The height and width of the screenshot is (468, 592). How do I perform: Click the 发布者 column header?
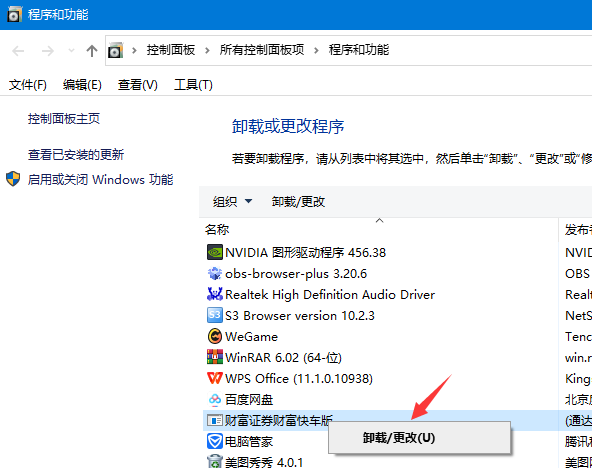578,229
